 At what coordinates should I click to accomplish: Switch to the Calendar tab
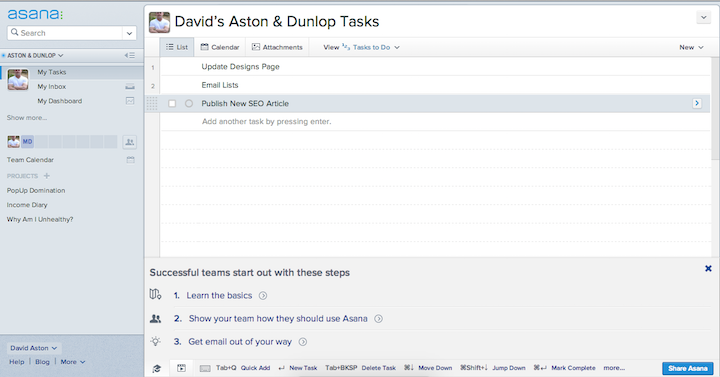(x=220, y=47)
